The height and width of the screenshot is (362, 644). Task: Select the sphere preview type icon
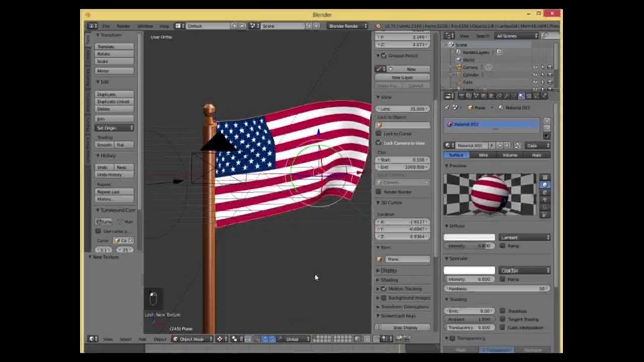tap(545, 185)
